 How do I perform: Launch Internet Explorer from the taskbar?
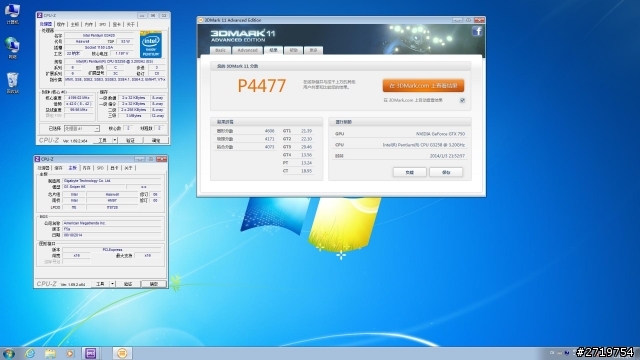[x=30, y=353]
